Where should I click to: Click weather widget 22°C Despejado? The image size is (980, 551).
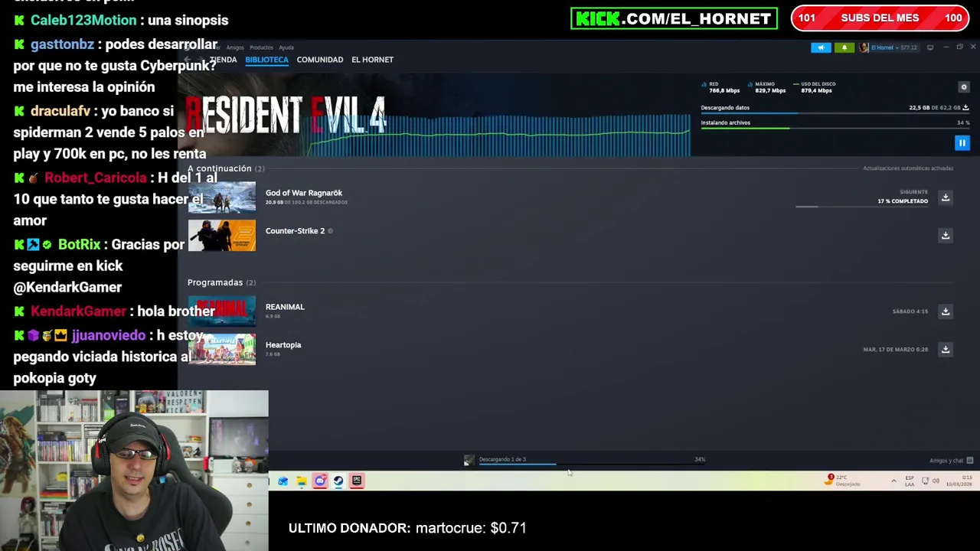843,481
